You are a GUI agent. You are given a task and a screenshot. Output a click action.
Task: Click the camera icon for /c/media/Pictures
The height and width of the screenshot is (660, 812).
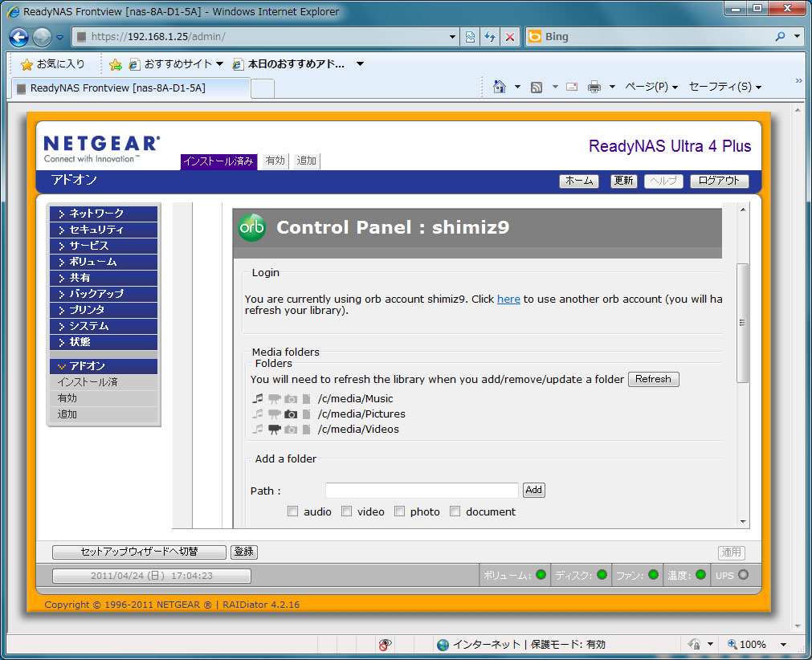pos(291,414)
